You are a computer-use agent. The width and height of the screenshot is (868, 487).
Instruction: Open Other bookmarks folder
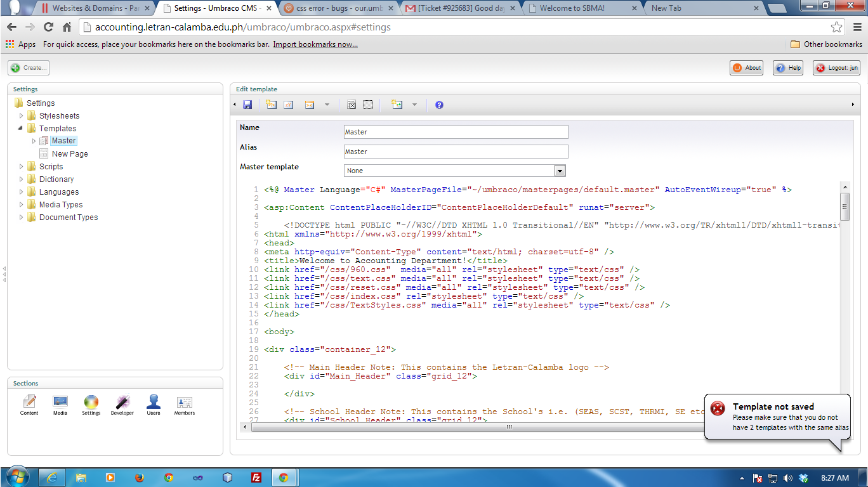tap(826, 44)
